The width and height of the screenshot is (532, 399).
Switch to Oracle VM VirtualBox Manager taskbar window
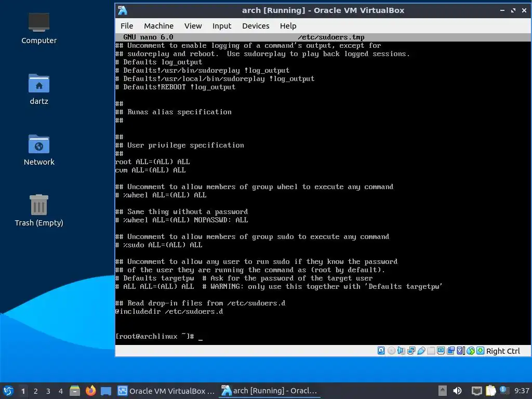(166, 391)
